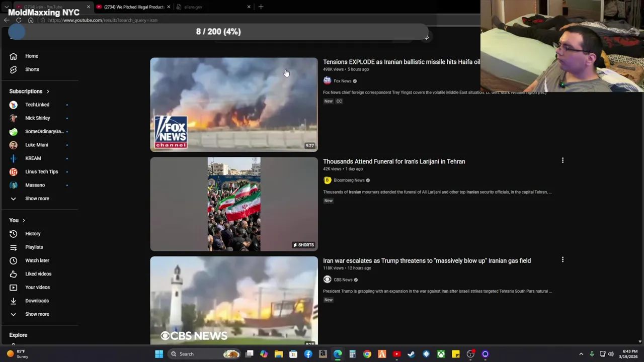Show more items below Downloads
The width and height of the screenshot is (644, 362).
[x=37, y=314]
